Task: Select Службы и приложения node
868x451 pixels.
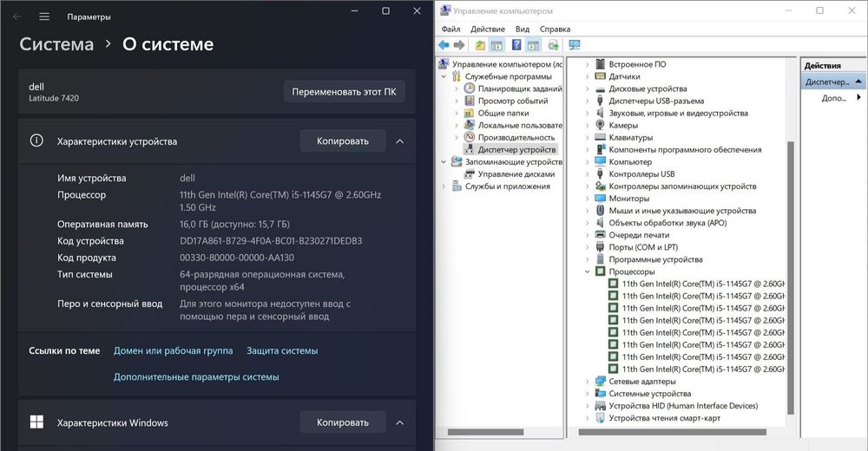Action: coord(507,186)
